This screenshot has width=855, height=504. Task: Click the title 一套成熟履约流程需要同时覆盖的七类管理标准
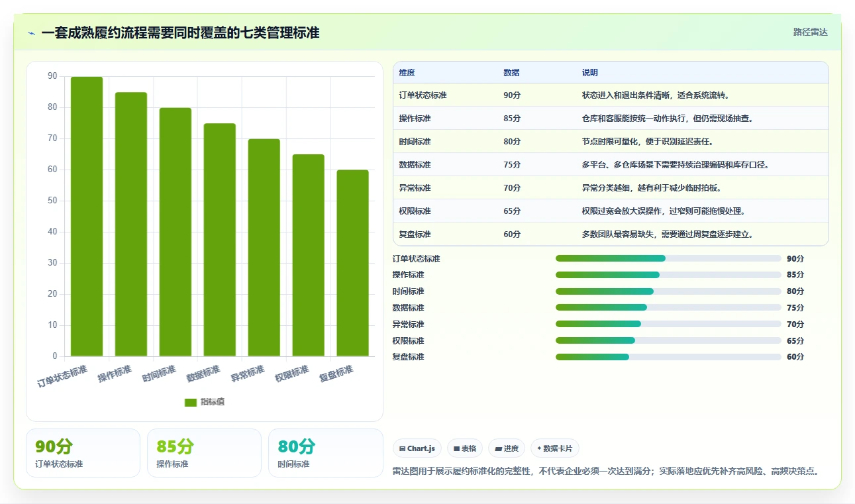coord(180,32)
